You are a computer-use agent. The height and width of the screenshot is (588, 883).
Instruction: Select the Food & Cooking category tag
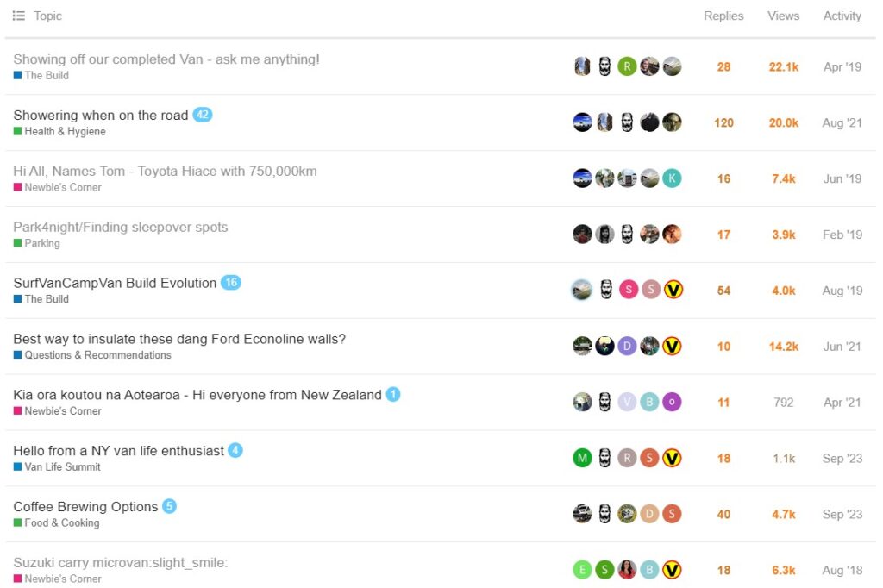(56, 522)
